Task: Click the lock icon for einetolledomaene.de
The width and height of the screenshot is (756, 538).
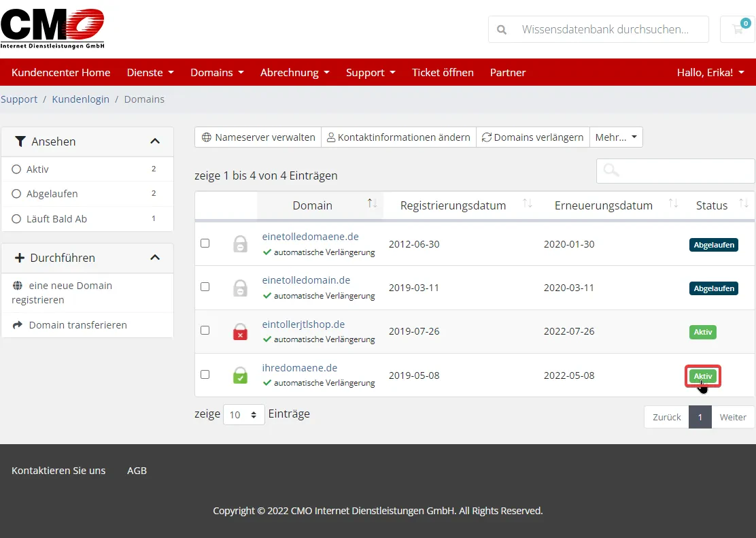Action: [x=240, y=244]
